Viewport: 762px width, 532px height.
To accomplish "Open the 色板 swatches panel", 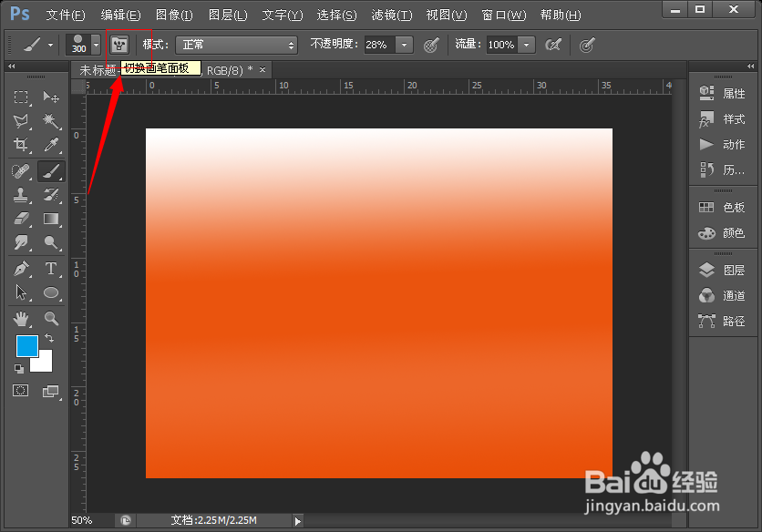I will [x=723, y=208].
